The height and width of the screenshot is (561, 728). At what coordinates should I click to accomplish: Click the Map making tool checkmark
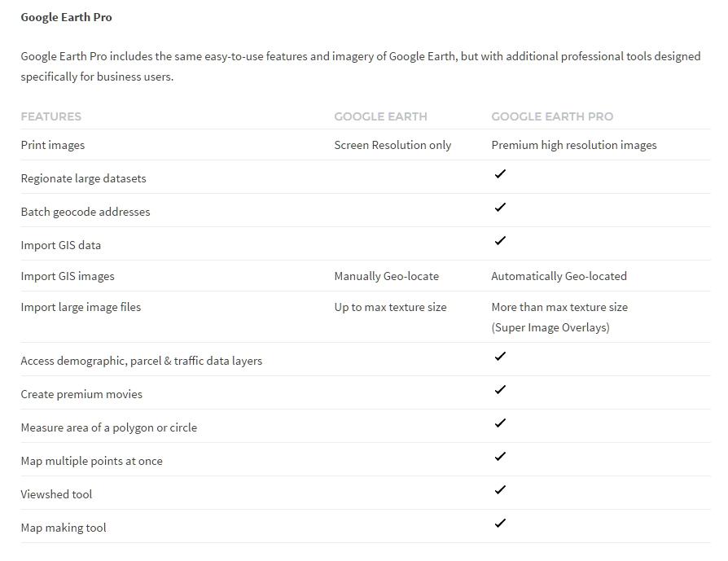500,524
